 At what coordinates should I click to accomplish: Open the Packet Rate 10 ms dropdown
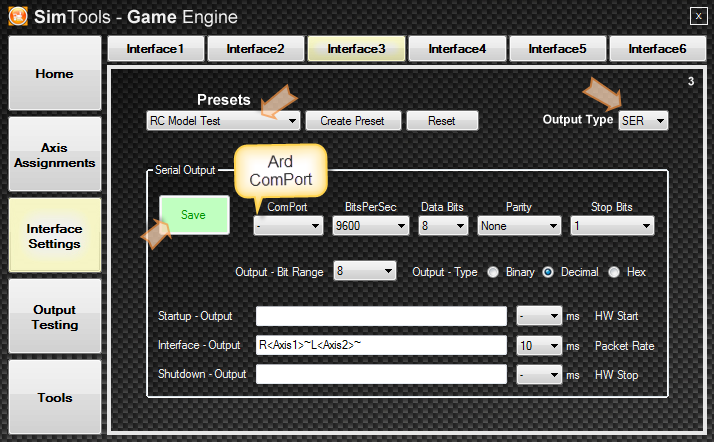click(539, 346)
